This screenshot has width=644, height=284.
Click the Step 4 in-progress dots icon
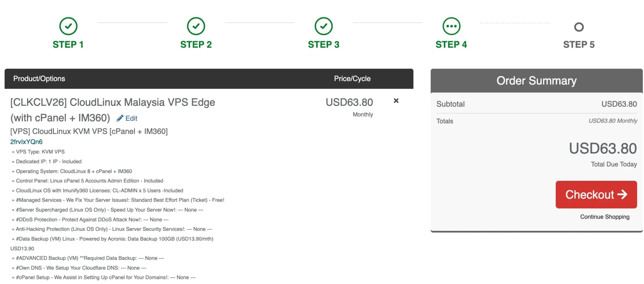point(451,26)
